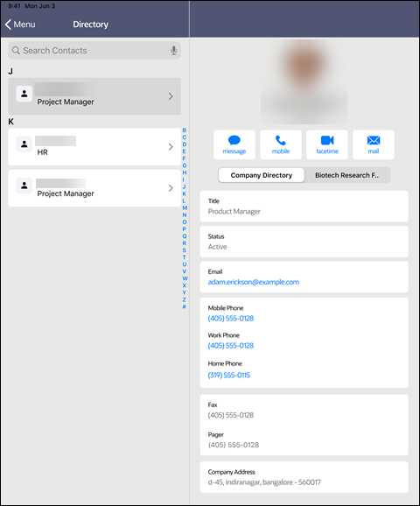Compose mail to the contact
Image resolution: width=420 pixels, height=506 pixels.
374,144
